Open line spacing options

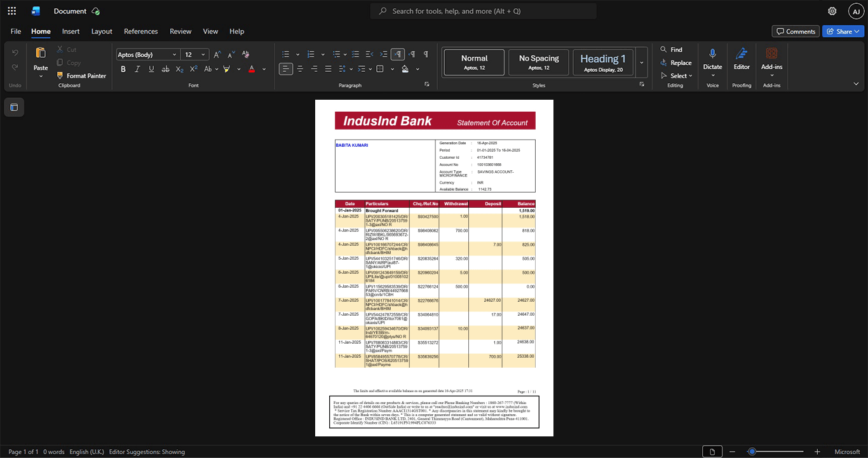tap(342, 69)
